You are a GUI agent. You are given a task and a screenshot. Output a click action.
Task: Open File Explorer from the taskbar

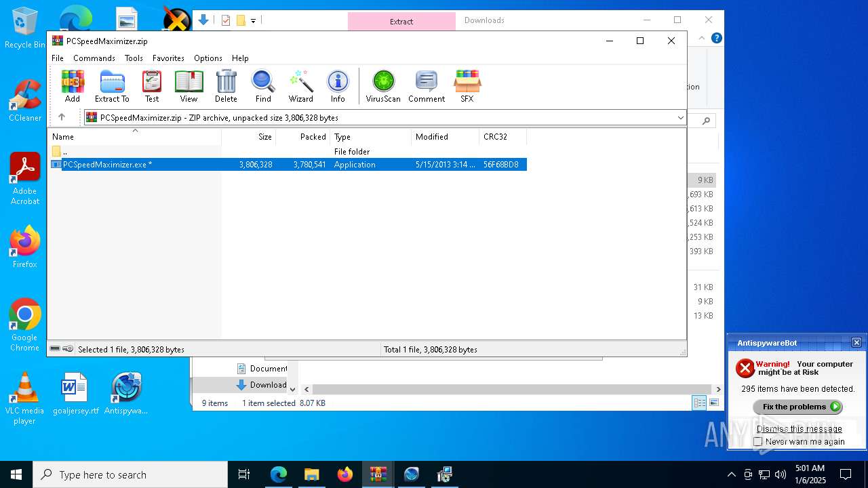(x=312, y=474)
